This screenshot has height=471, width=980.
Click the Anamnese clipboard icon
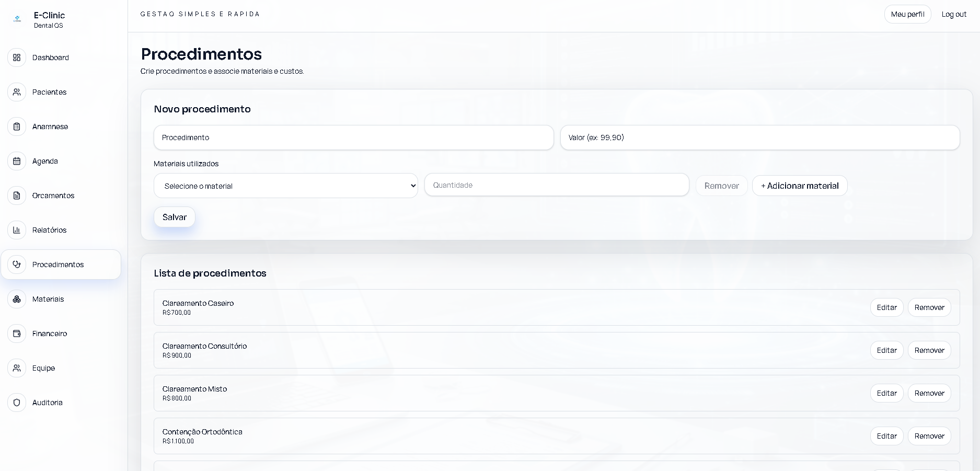(17, 127)
